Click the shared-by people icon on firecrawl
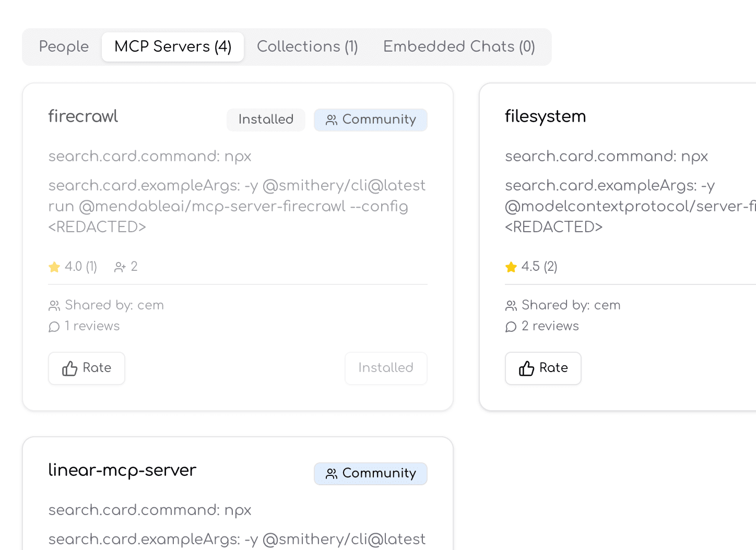Image resolution: width=756 pixels, height=550 pixels. (54, 306)
